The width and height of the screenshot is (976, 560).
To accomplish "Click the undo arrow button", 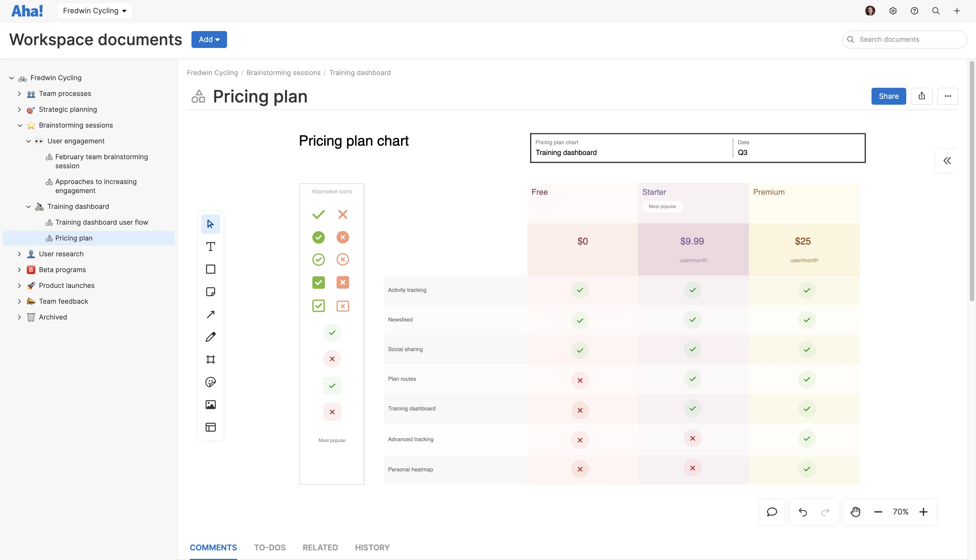I will point(803,512).
